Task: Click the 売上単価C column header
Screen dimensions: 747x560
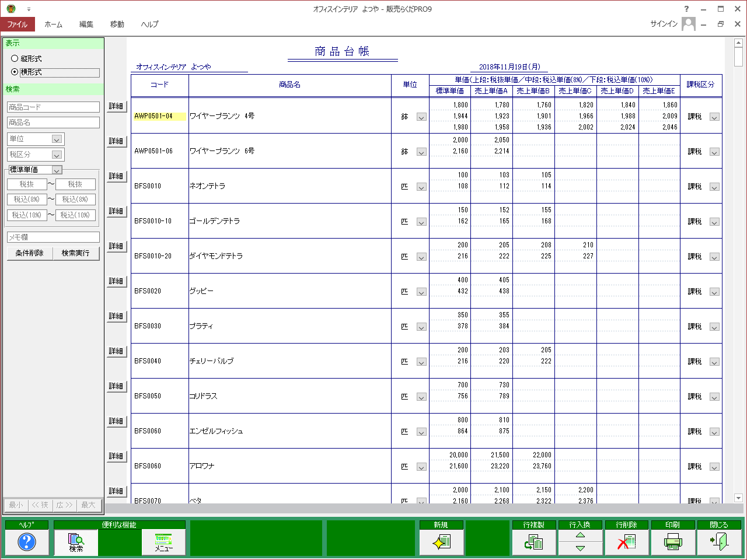Action: pos(575,91)
